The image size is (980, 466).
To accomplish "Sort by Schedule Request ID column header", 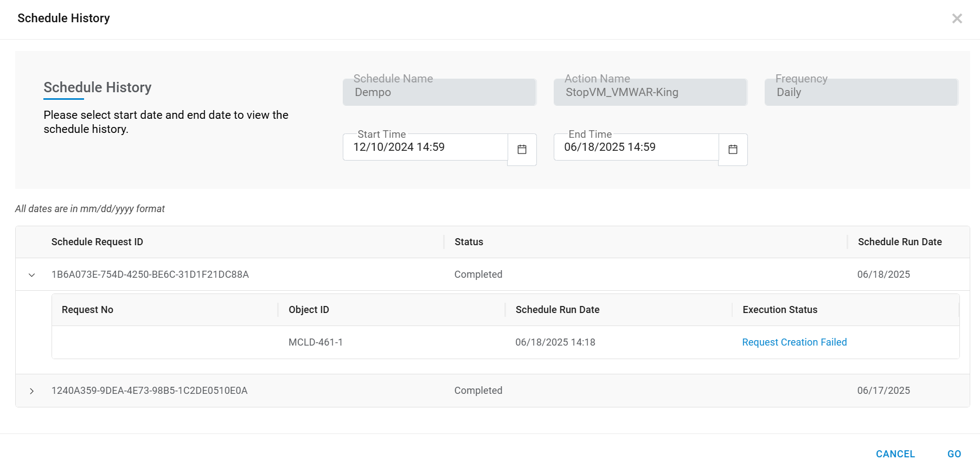I will [97, 242].
